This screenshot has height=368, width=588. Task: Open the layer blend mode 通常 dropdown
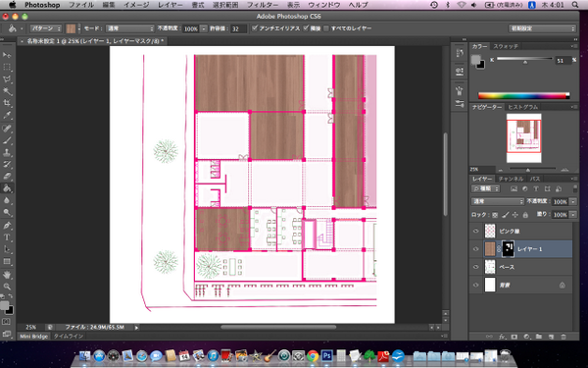coord(497,201)
